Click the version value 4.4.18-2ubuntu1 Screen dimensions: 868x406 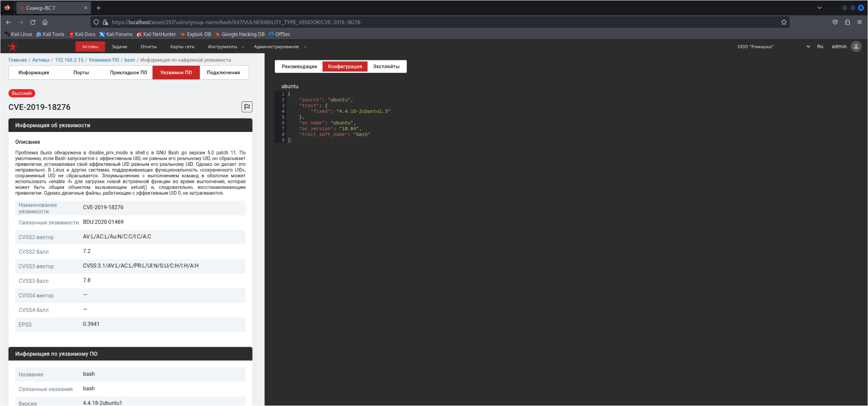tap(103, 403)
